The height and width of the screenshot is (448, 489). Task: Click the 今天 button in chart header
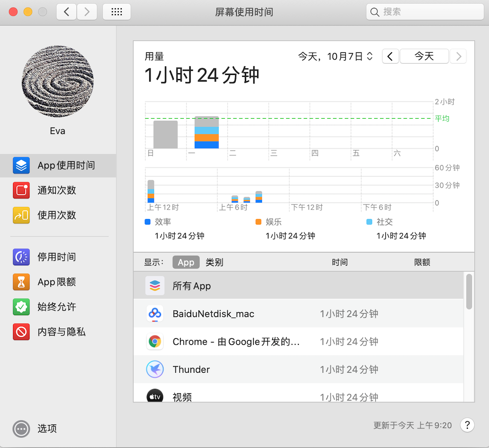point(424,57)
